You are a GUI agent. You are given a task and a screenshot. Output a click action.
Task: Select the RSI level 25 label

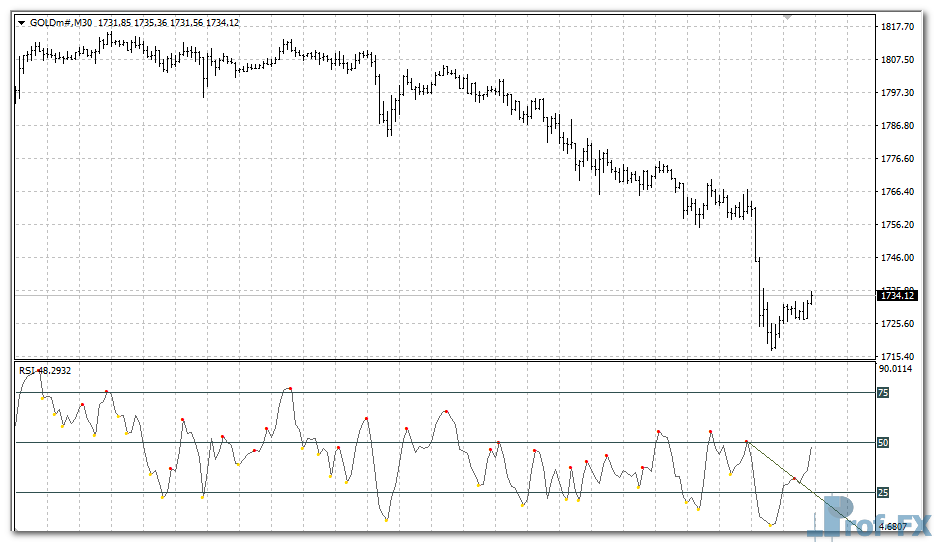tap(883, 492)
